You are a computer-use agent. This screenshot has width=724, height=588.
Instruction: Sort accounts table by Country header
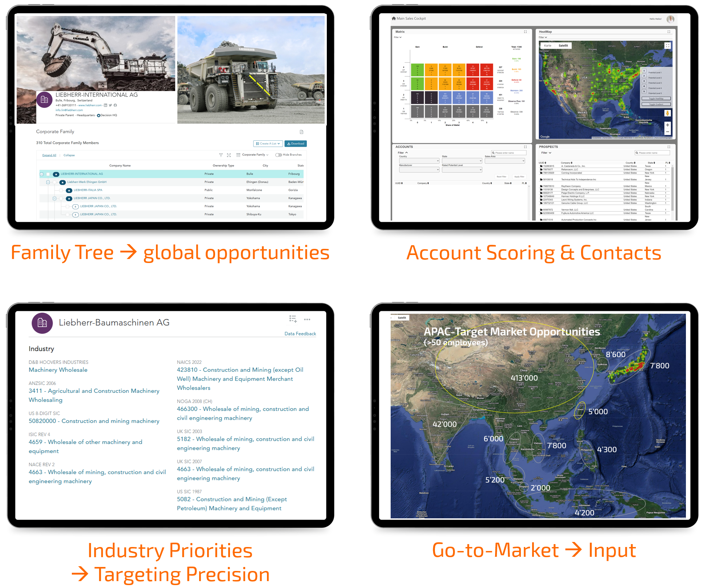[487, 183]
